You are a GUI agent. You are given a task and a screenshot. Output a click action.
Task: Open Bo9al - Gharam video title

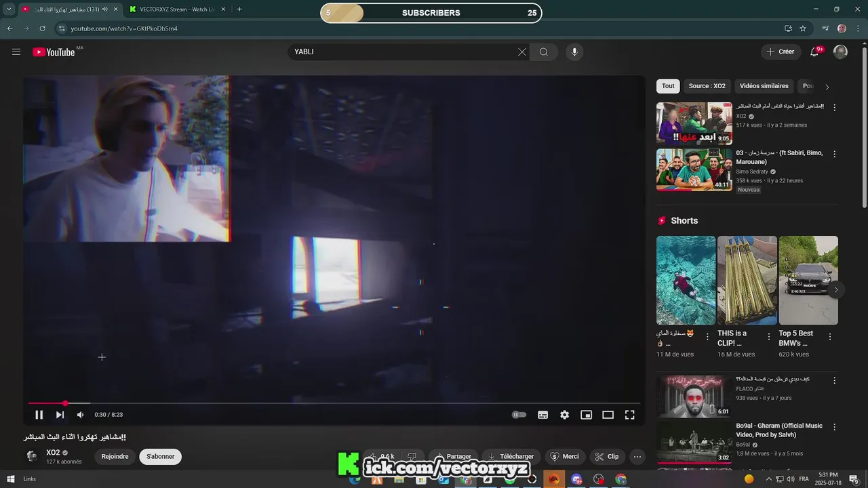pos(779,430)
